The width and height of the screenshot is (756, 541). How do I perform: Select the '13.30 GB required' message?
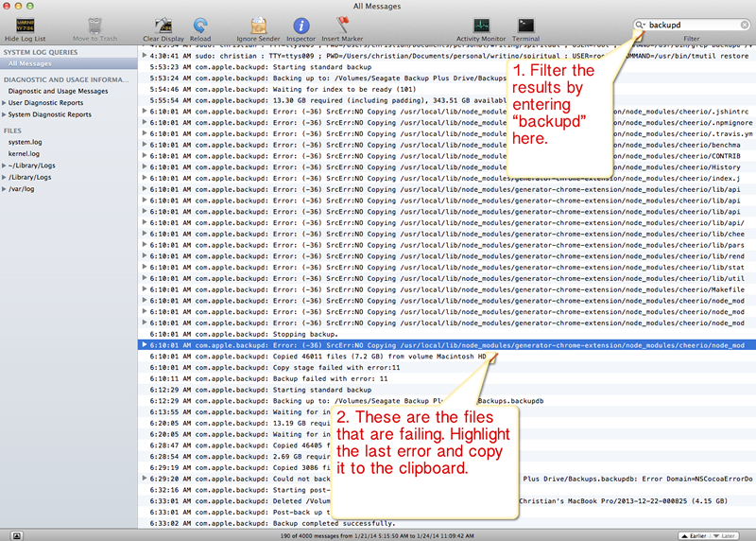pyautogui.click(x=446, y=100)
